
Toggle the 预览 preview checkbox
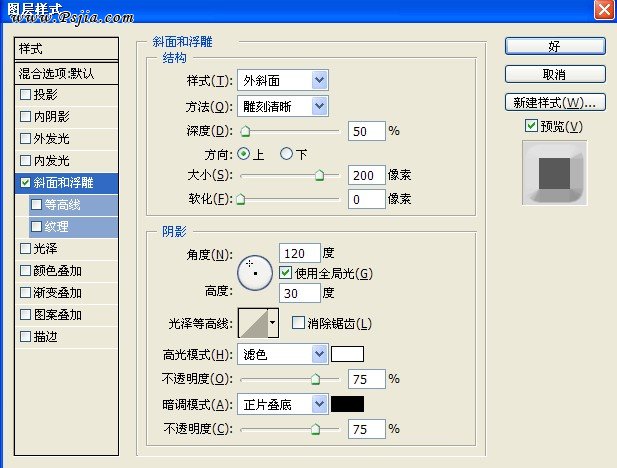pyautogui.click(x=531, y=126)
